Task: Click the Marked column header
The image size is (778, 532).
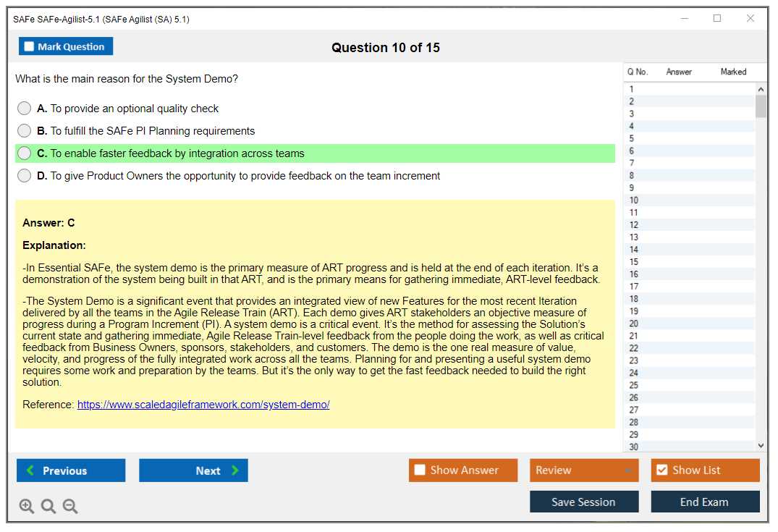Action: click(733, 72)
